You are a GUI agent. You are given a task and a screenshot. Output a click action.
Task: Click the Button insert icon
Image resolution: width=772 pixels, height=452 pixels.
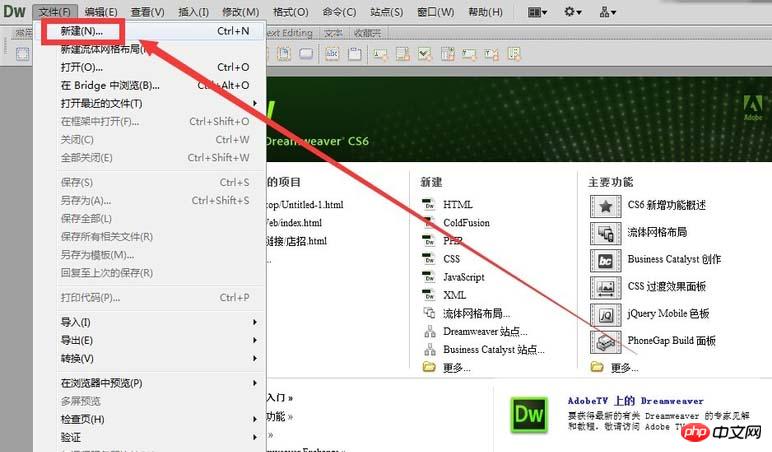point(306,54)
